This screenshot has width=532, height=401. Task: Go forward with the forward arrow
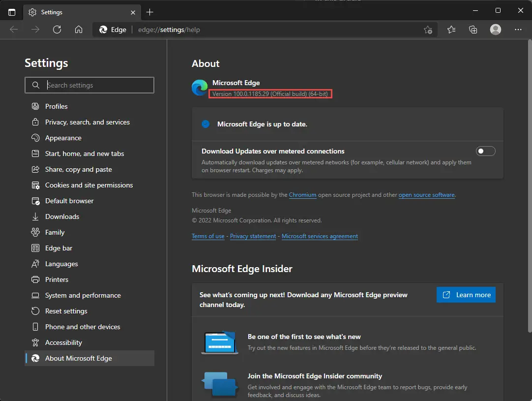35,30
